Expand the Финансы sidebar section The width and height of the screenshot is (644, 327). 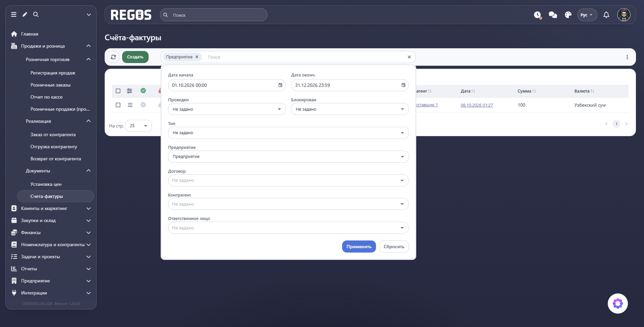tap(51, 232)
